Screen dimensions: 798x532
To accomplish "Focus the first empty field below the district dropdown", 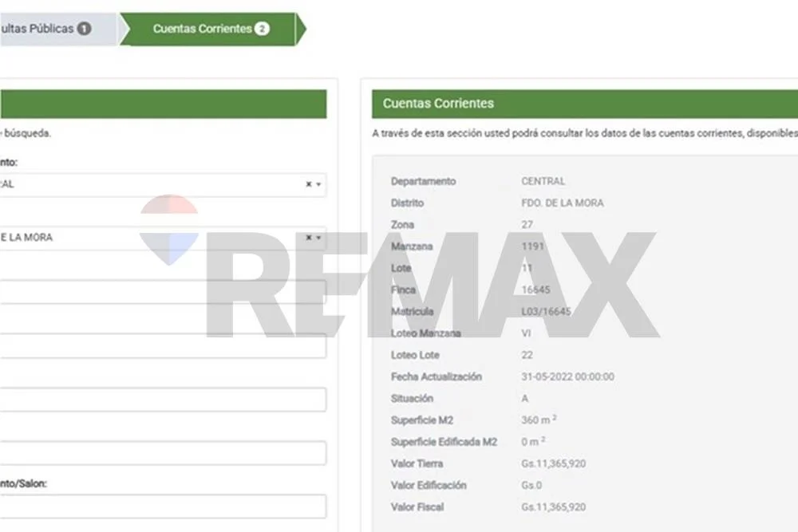I will pos(160,292).
